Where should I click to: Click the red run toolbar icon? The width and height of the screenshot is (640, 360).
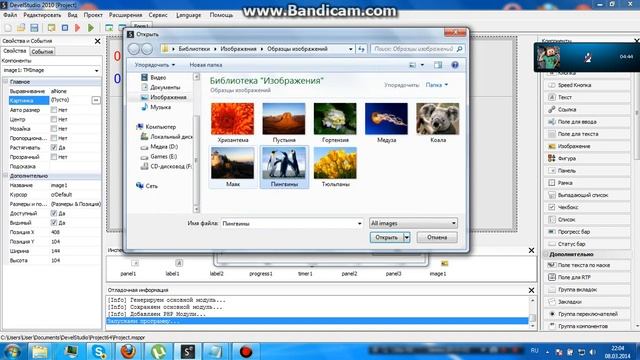[78, 28]
